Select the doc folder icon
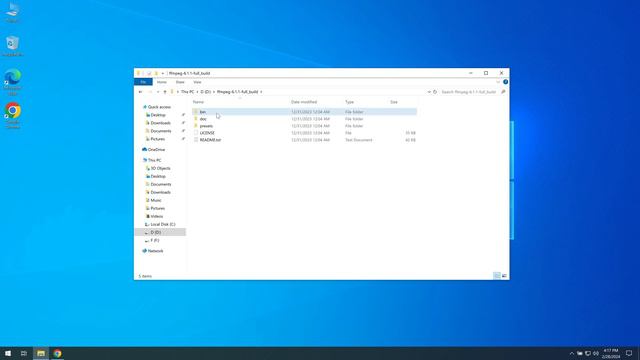This screenshot has width=640, height=360. [x=196, y=119]
